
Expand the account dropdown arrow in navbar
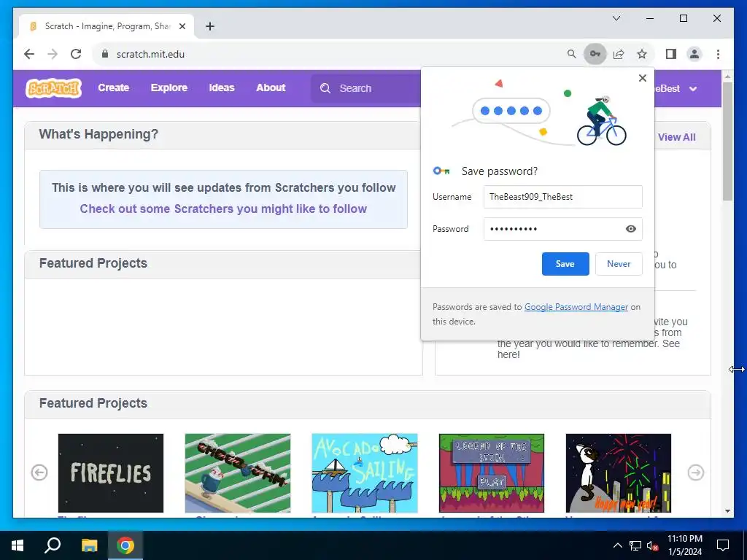tap(693, 89)
